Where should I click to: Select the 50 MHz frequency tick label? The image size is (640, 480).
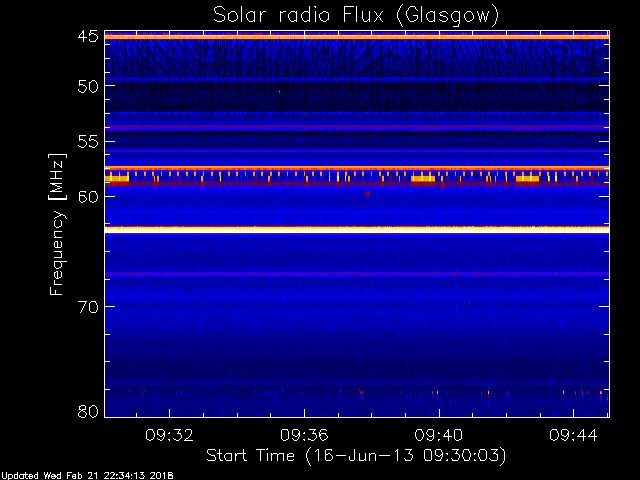pos(87,86)
